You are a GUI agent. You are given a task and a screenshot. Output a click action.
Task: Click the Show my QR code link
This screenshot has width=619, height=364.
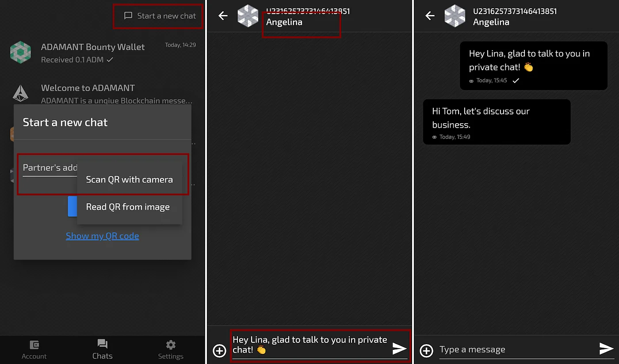103,236
